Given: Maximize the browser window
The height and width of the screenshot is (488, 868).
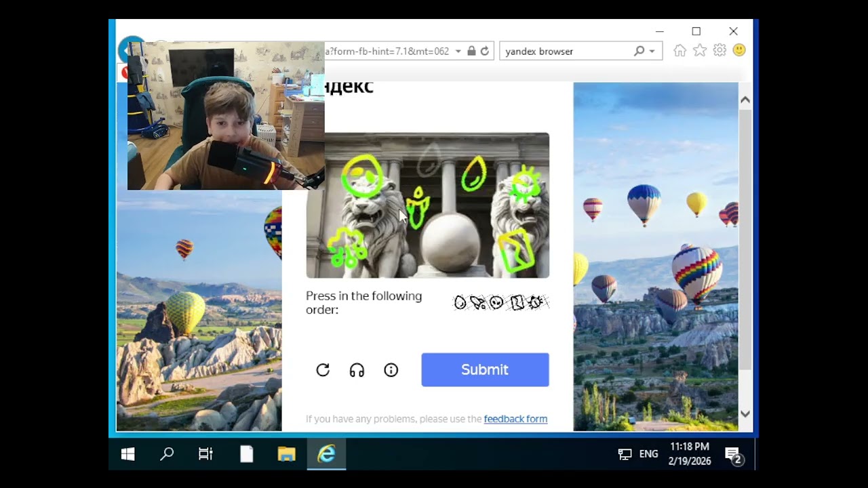Looking at the screenshot, I should coord(696,31).
